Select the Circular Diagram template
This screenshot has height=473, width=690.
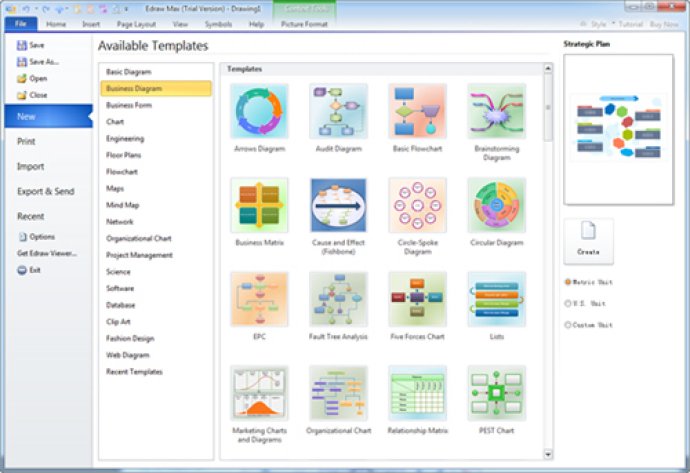point(496,212)
